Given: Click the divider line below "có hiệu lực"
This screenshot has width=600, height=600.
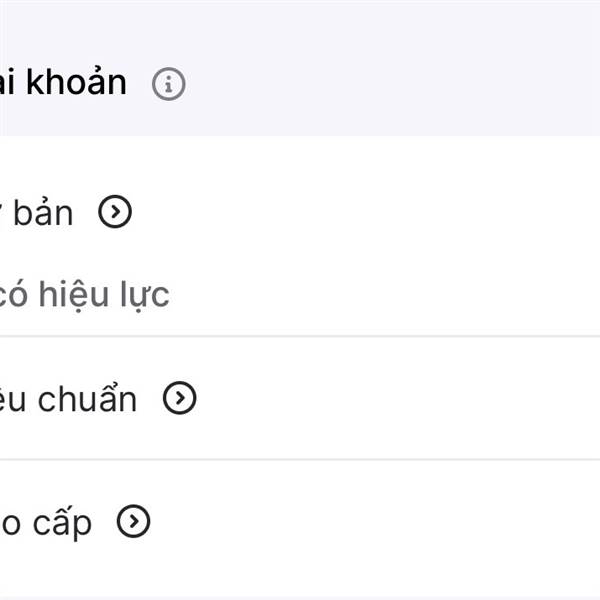Looking at the screenshot, I should pos(300,336).
